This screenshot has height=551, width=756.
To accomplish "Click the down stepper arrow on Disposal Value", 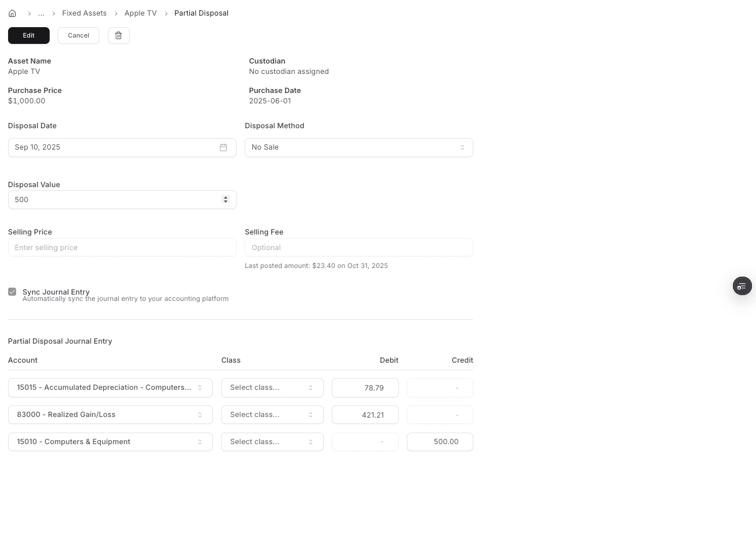I will [x=226, y=202].
